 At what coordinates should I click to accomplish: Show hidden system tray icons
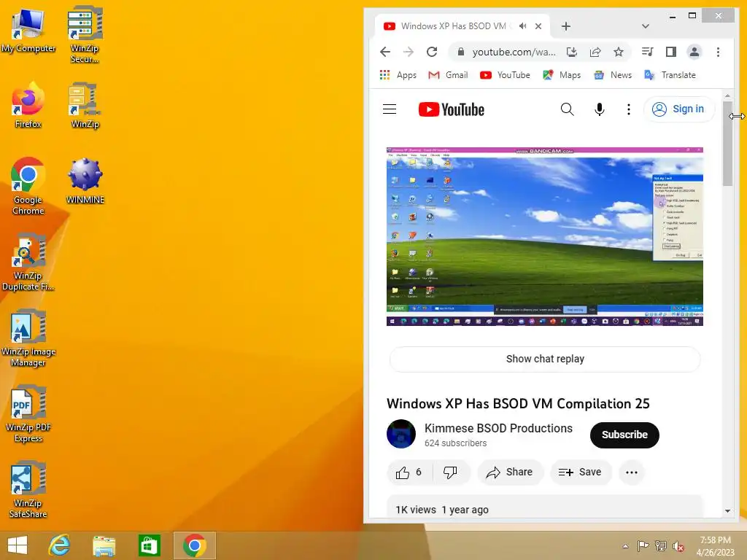coord(625,546)
